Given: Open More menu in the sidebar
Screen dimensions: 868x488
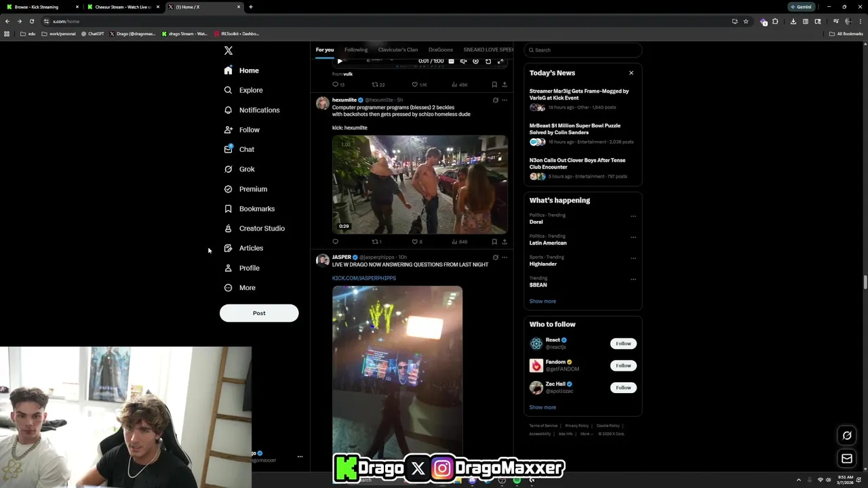Looking at the screenshot, I should click(x=240, y=288).
